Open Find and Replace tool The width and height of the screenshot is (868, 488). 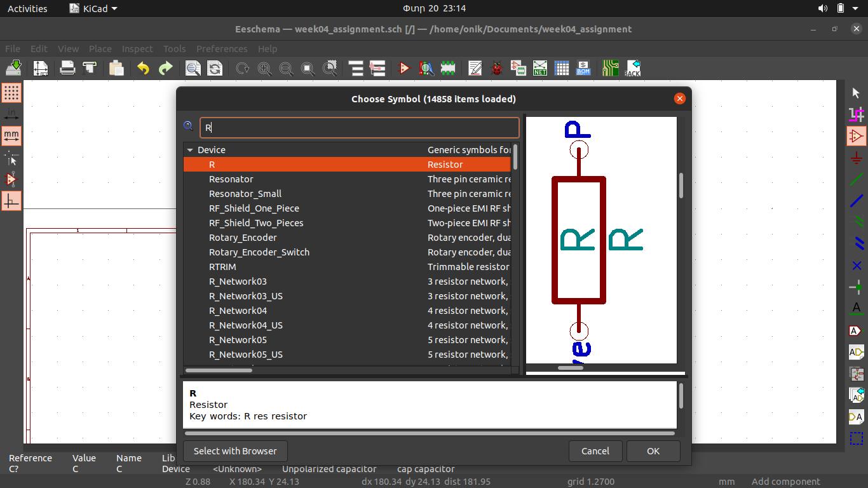[215, 68]
